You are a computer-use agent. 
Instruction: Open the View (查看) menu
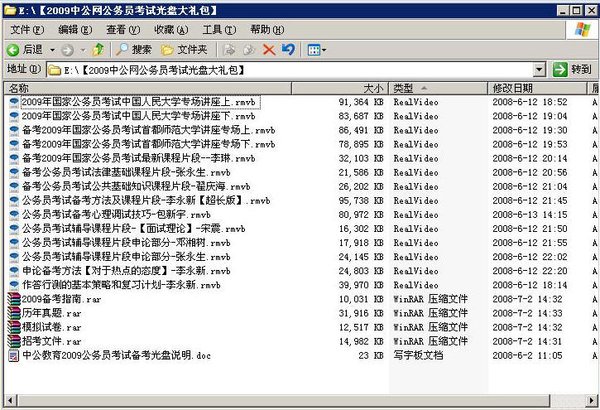pyautogui.click(x=123, y=29)
